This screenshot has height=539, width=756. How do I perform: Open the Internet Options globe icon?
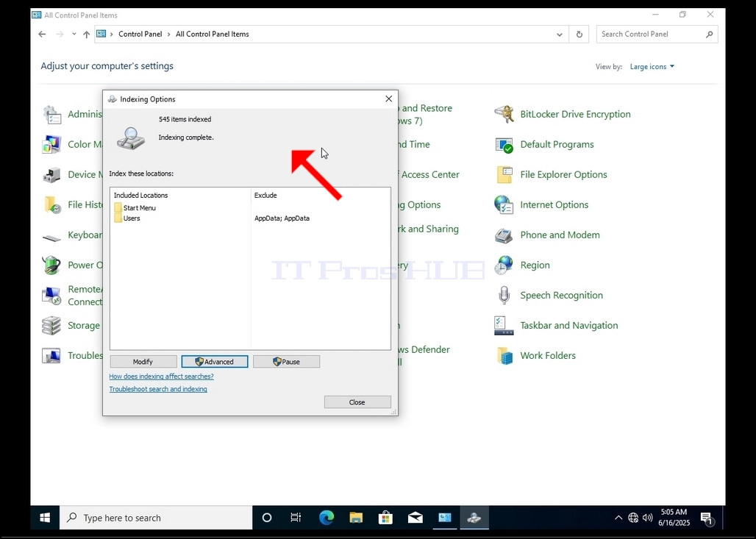504,205
